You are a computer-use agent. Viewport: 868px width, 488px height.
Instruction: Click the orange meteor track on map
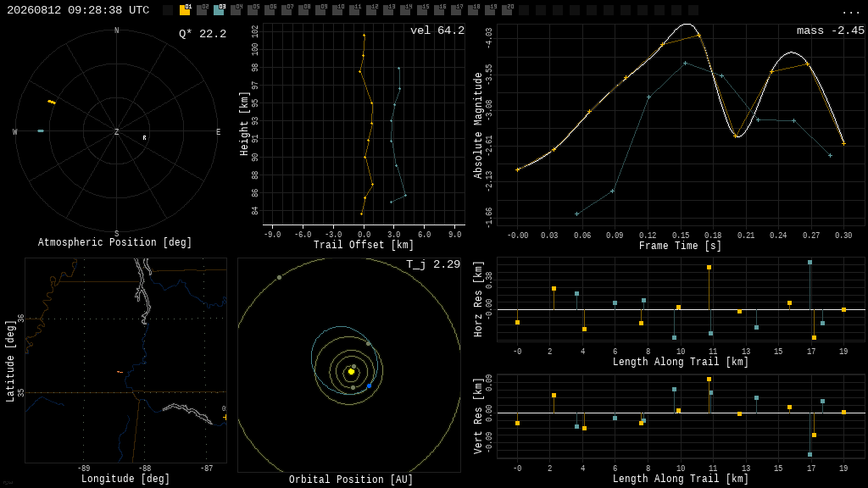120,373
